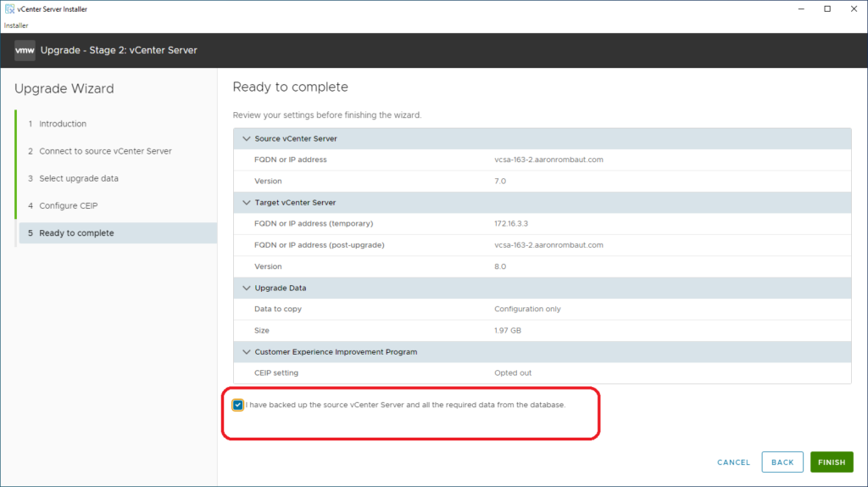Collapse Customer Experience Improvement Program section
Image resolution: width=868 pixels, height=487 pixels.
click(247, 352)
